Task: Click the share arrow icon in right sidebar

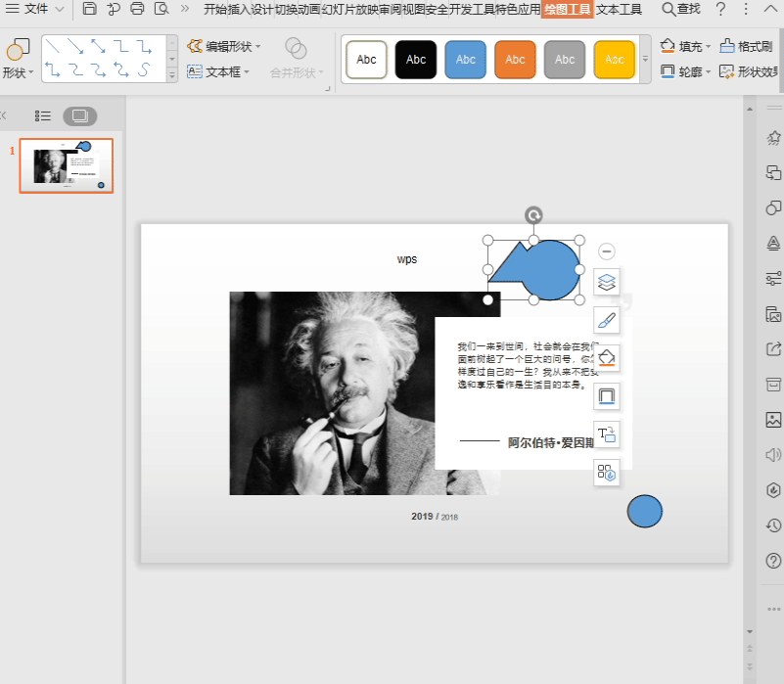Action: click(773, 349)
